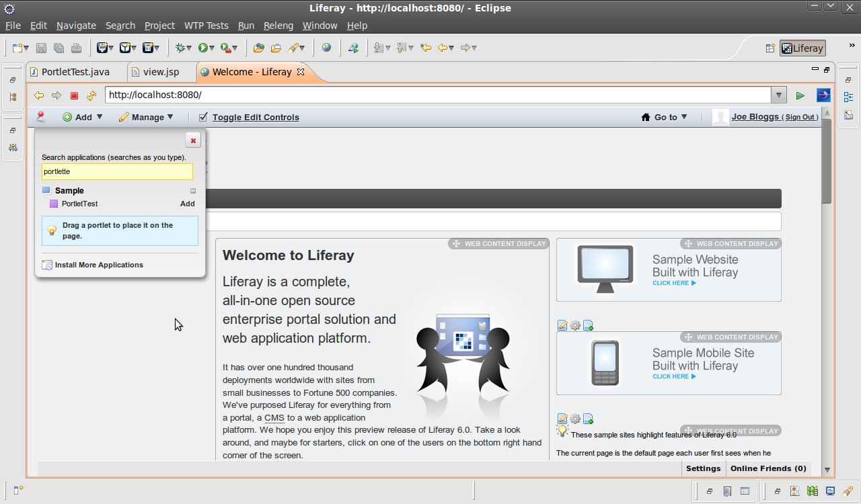Open the Manage dropdown menu
The height and width of the screenshot is (504, 861).
[x=146, y=117]
